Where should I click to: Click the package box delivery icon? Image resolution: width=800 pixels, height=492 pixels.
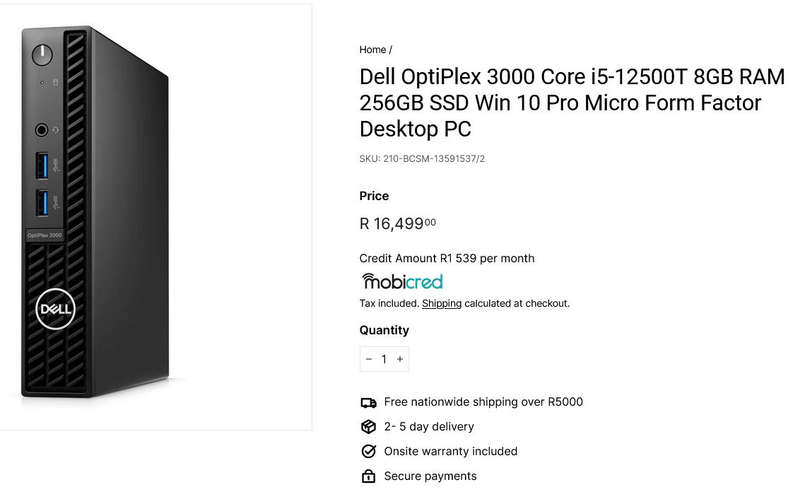tap(368, 427)
